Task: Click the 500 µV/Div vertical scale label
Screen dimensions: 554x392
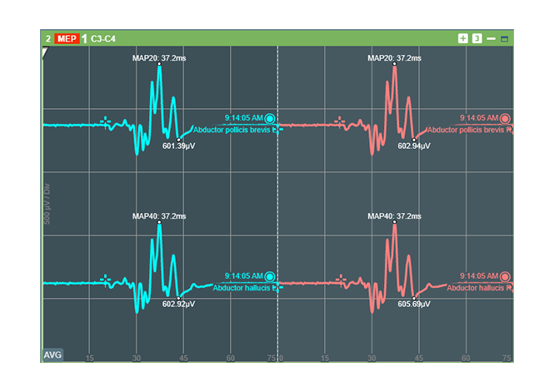Action: click(x=47, y=200)
